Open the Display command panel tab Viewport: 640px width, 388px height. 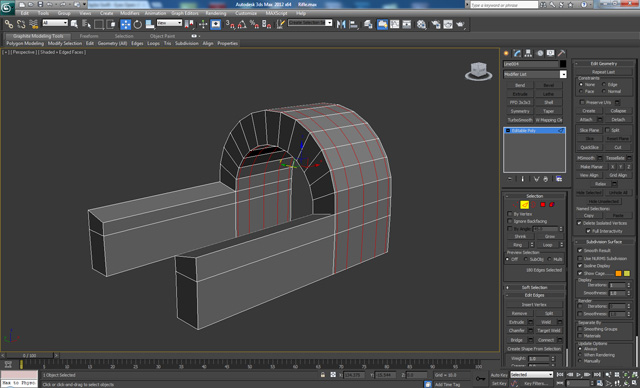click(551, 53)
